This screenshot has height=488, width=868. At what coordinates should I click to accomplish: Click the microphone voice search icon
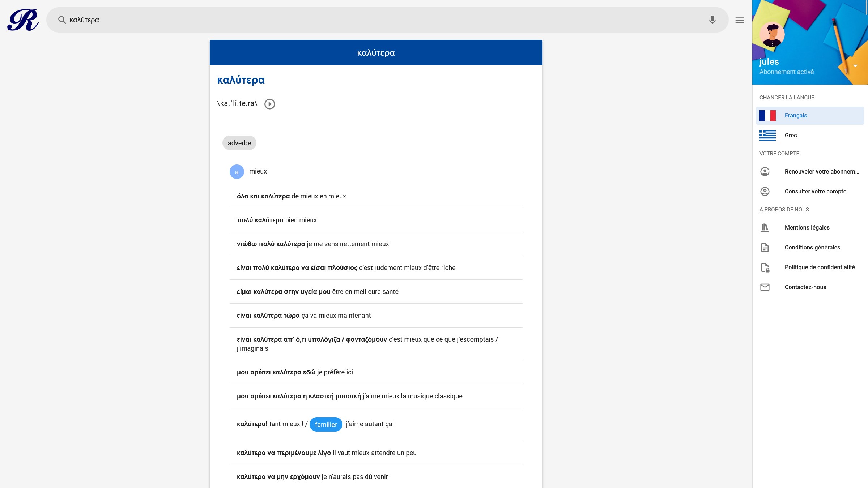pyautogui.click(x=712, y=20)
